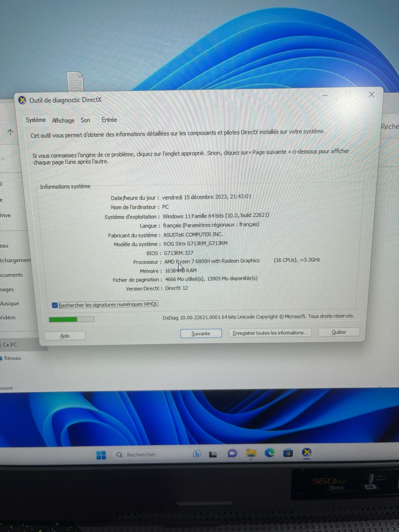399x532 pixels.
Task: Open File Explorer from the taskbar
Action: coord(251,453)
